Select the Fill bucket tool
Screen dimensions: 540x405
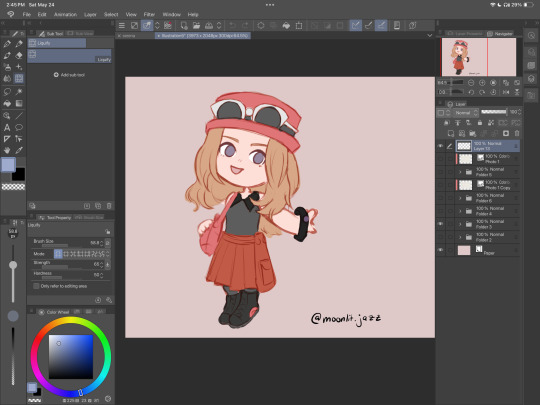tap(7, 103)
